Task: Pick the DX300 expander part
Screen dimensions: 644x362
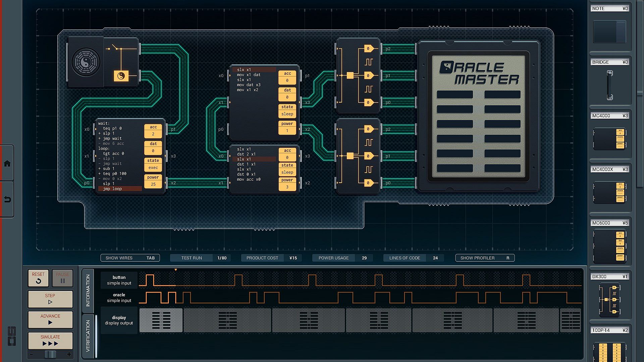Action: tap(609, 299)
